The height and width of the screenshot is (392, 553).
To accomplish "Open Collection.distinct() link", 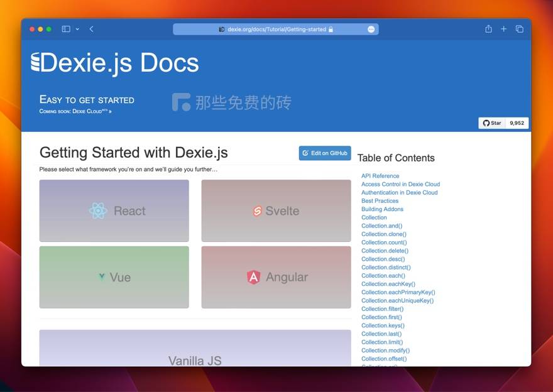I will (x=386, y=267).
